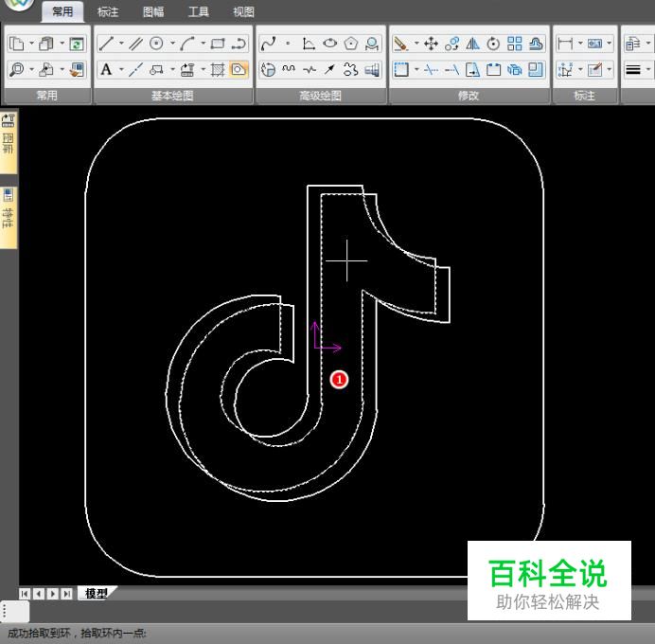655x644 pixels.
Task: Open the 特性 side panel tab
Action: [x=9, y=217]
